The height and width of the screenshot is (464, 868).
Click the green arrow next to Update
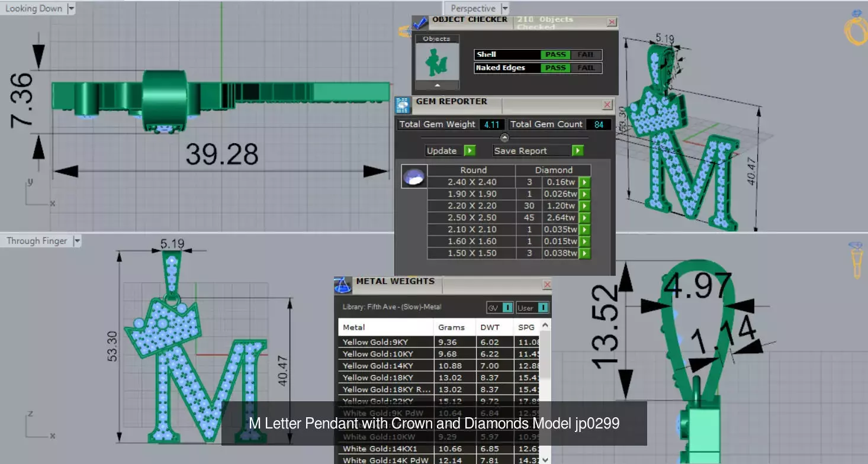[470, 150]
